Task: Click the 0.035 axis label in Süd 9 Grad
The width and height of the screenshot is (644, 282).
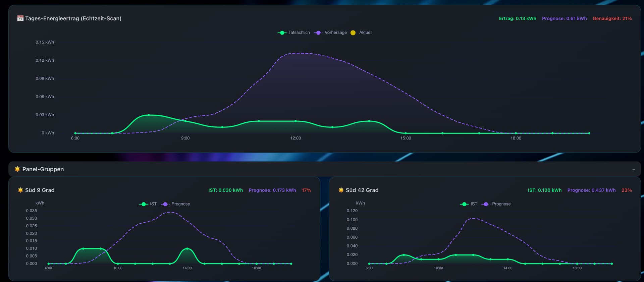Action: coord(32,211)
